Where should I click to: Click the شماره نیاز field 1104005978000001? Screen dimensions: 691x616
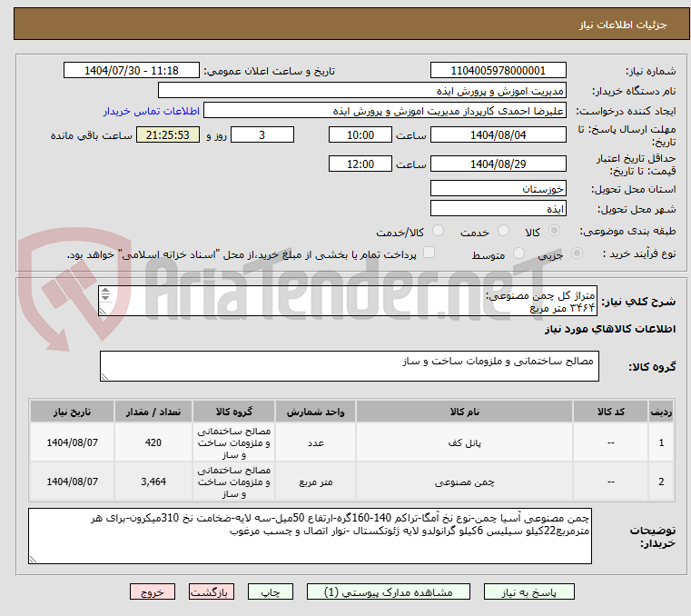(498, 70)
